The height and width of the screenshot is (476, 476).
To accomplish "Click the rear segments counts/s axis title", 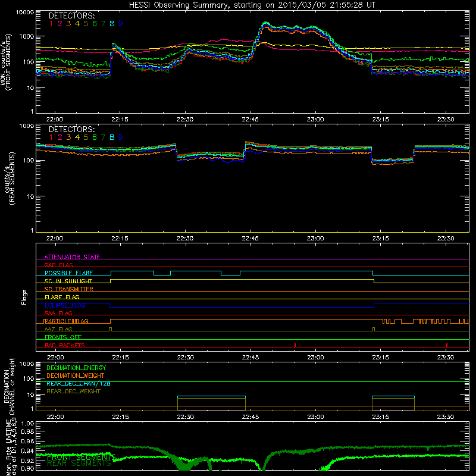I will (9, 178).
